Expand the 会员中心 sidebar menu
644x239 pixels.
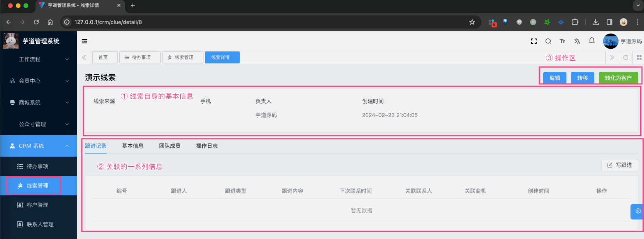pos(39,81)
